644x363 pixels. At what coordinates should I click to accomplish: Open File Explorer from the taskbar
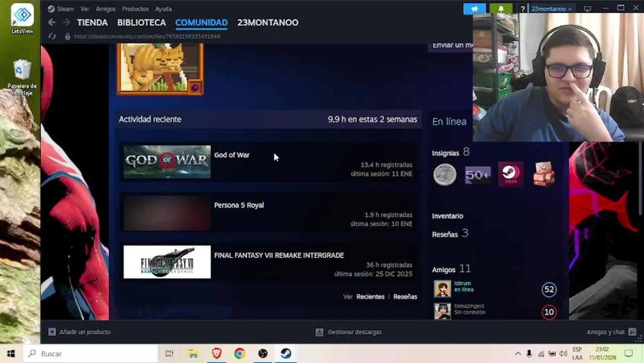pos(194,353)
